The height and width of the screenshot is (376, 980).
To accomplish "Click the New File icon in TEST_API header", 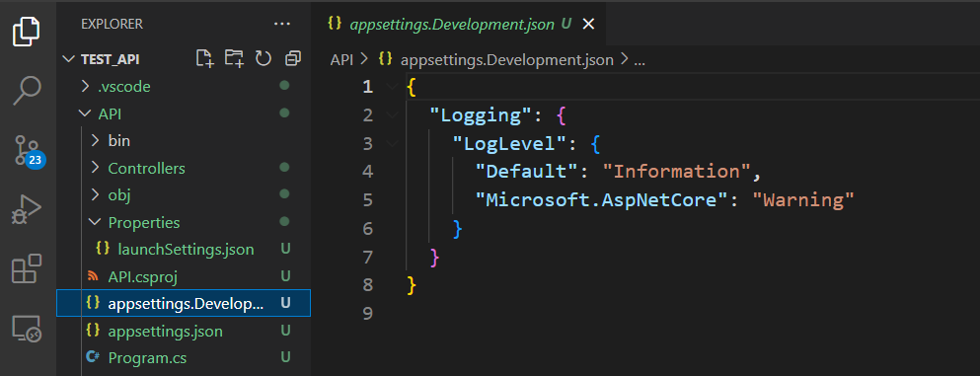I will click(205, 58).
